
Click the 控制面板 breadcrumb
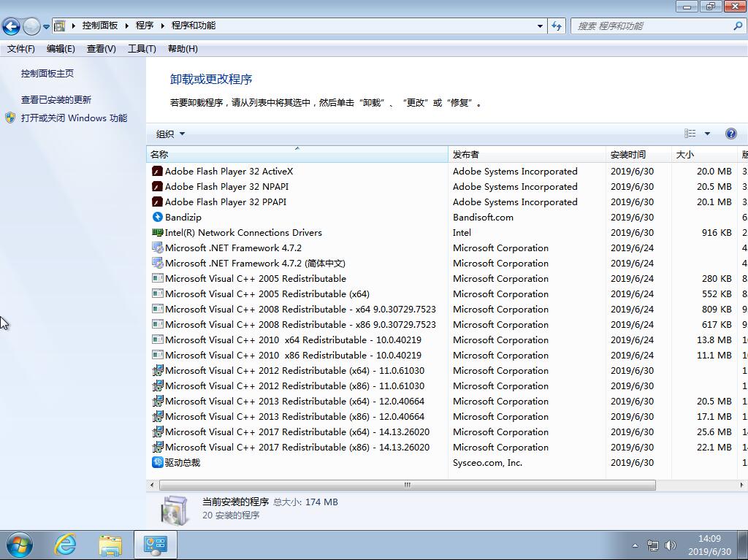(x=99, y=26)
